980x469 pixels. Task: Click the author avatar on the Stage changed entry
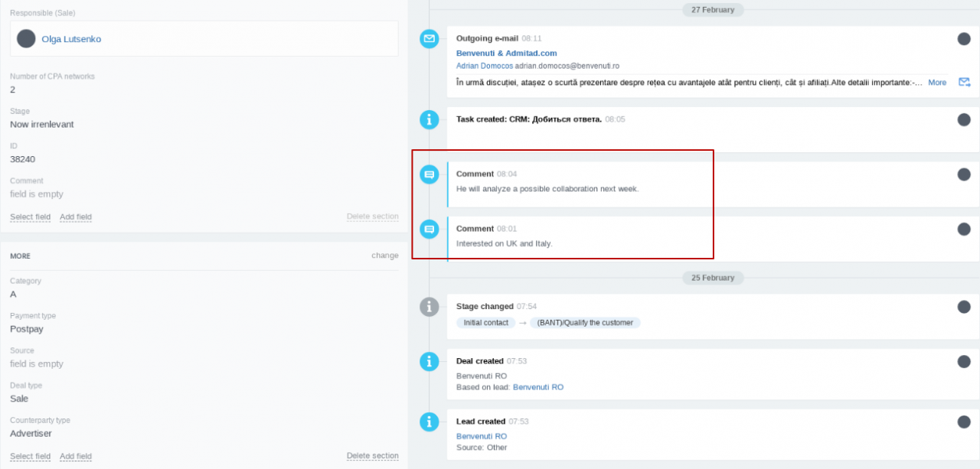click(964, 307)
